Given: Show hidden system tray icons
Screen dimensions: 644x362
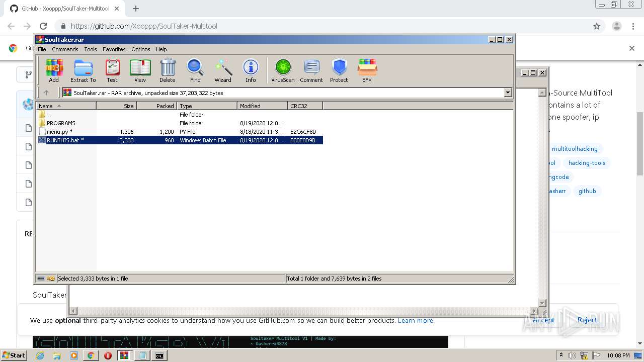Looking at the screenshot, I should 562,355.
